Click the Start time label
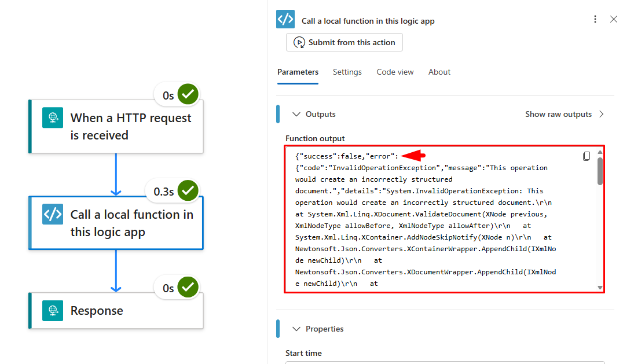The width and height of the screenshot is (623, 364). click(303, 353)
